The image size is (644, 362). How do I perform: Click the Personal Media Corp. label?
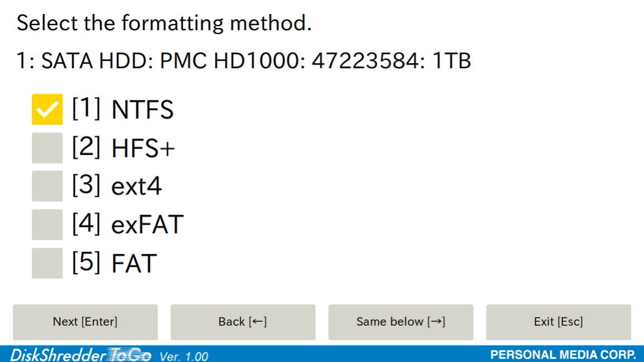563,355
